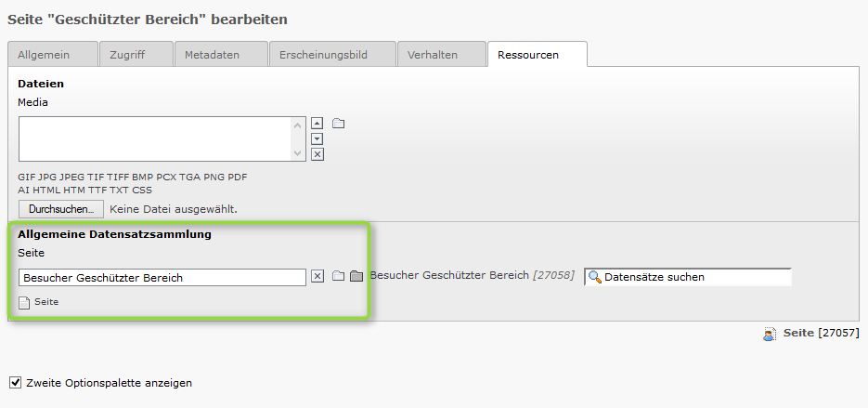The width and height of the screenshot is (868, 408).
Task: Click the user page icon near Seite [27057]
Action: click(x=770, y=334)
